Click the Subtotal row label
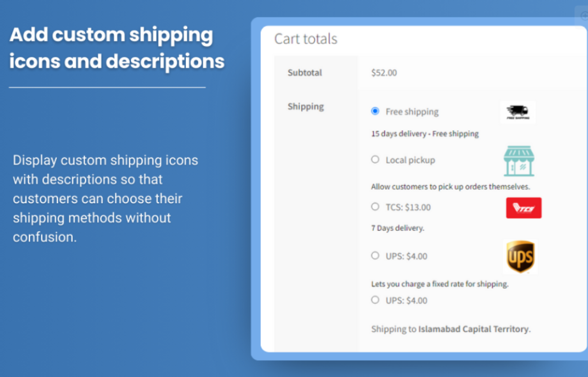588x377 pixels. (x=305, y=73)
